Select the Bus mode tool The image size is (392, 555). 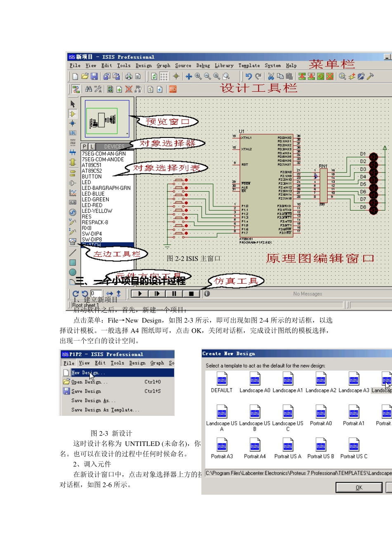pyautogui.click(x=73, y=152)
